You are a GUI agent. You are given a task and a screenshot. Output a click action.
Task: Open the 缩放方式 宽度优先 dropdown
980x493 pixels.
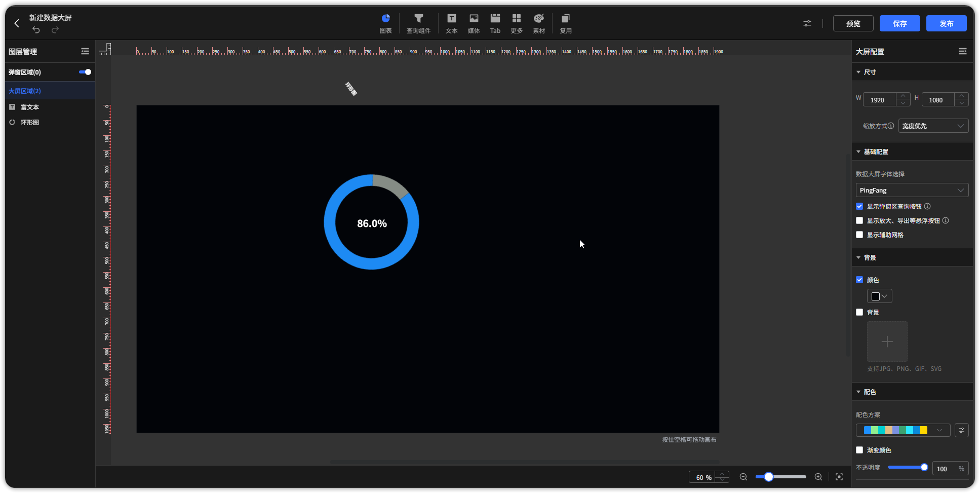coord(933,126)
